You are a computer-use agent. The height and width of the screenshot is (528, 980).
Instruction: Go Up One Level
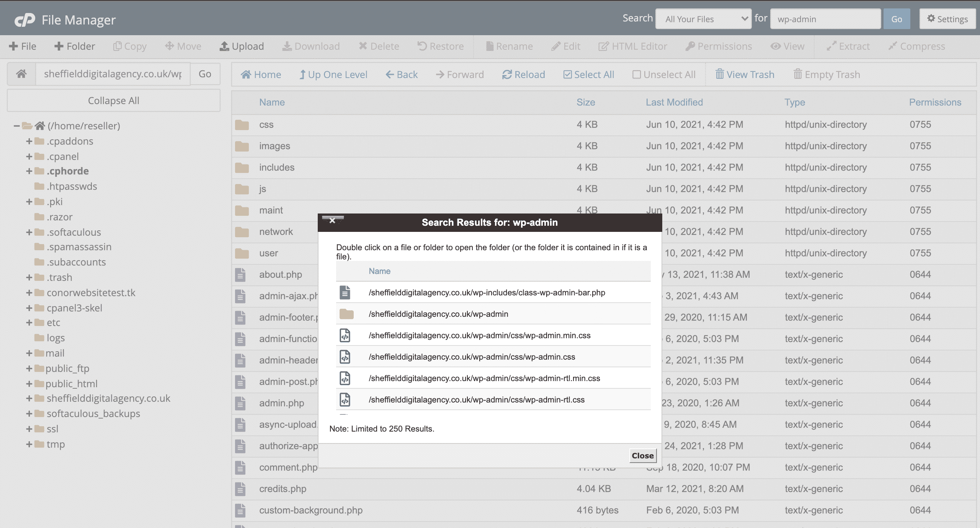[333, 75]
